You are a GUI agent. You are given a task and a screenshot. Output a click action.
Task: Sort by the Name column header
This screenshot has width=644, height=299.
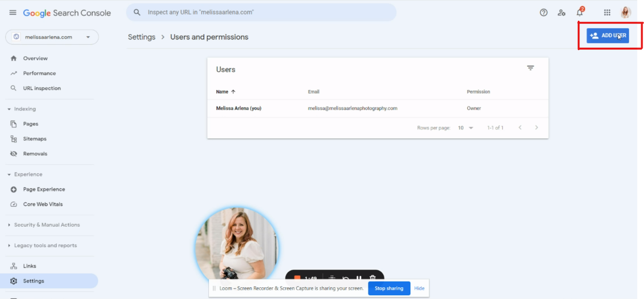pos(222,92)
